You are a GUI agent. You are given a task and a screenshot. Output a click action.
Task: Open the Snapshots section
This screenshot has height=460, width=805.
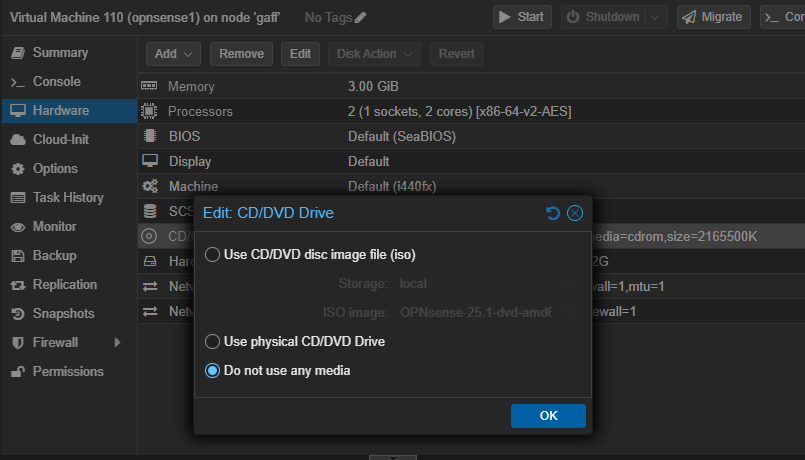coord(65,314)
